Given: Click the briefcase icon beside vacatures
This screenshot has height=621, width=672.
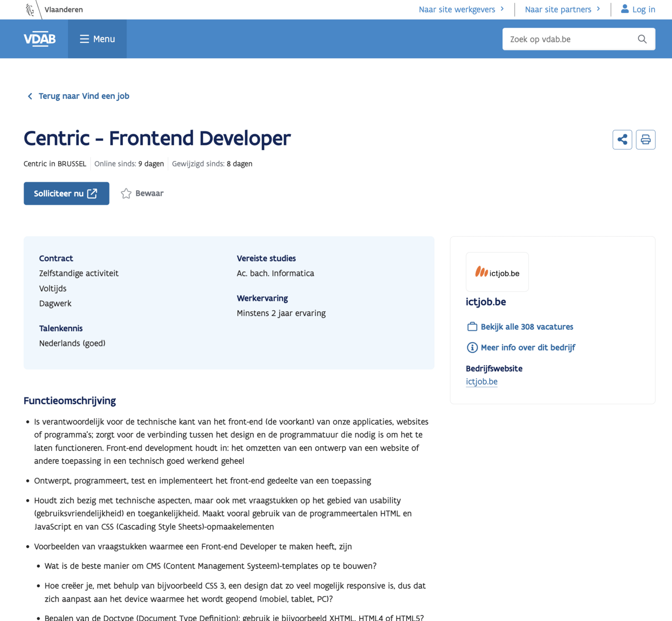Looking at the screenshot, I should click(x=472, y=327).
